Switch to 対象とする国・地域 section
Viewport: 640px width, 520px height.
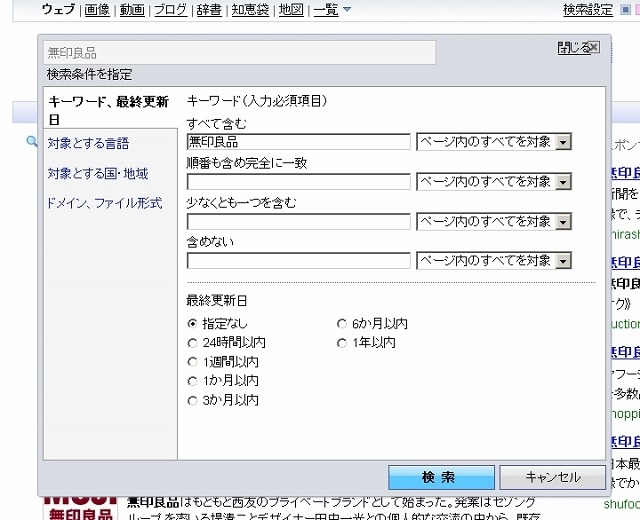pyautogui.click(x=98, y=174)
